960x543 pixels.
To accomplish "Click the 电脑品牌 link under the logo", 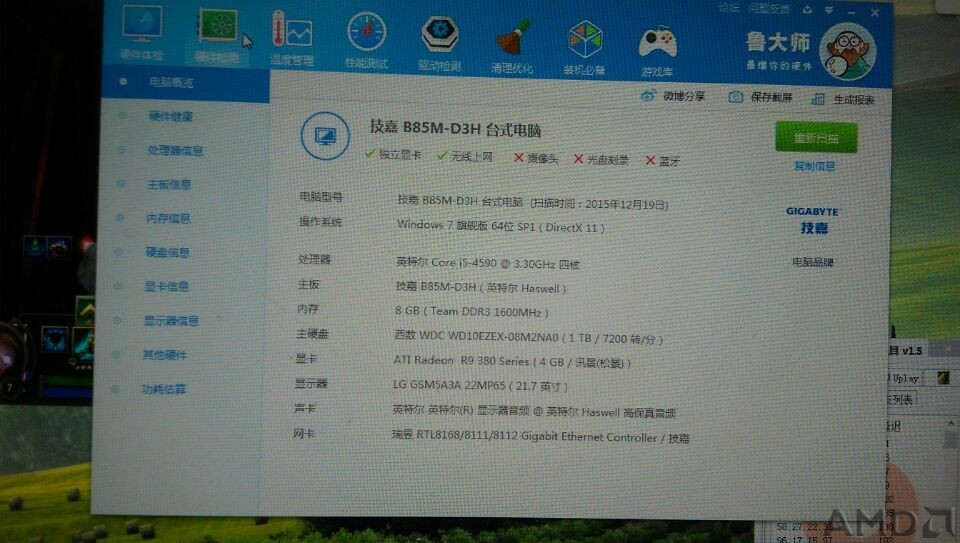I will [x=812, y=262].
